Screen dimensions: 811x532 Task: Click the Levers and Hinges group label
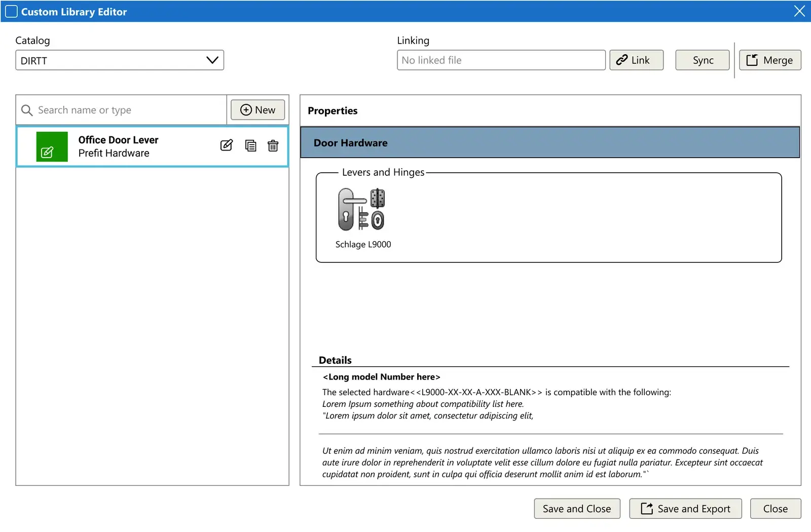pos(383,172)
